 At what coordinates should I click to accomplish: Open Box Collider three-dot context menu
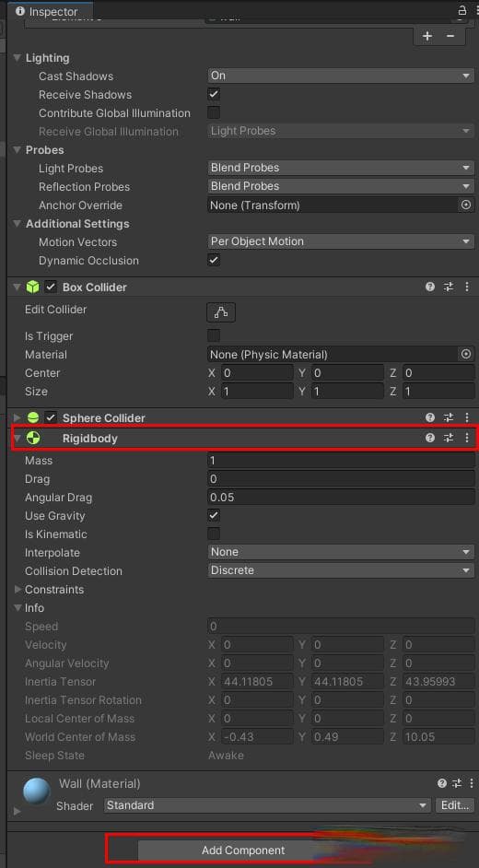tap(467, 287)
